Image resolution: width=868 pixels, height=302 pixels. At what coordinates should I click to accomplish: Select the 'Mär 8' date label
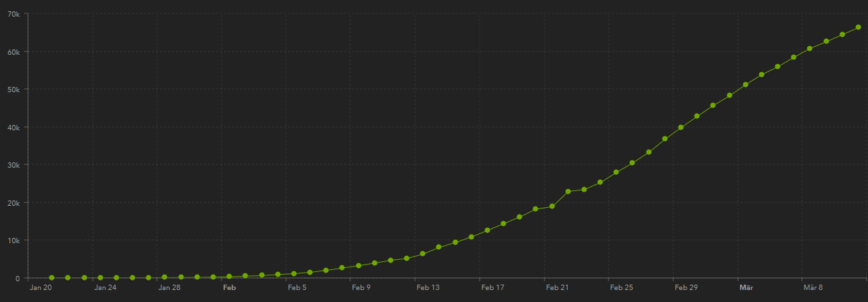click(813, 288)
